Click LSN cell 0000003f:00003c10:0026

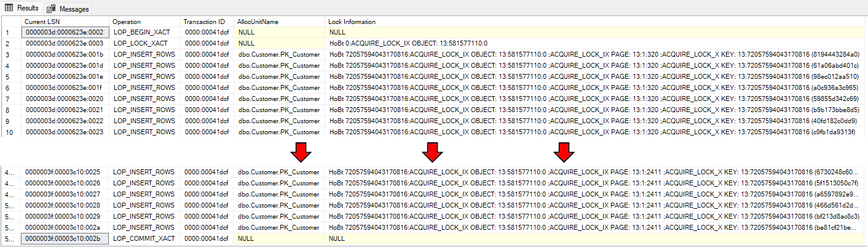coord(66,183)
